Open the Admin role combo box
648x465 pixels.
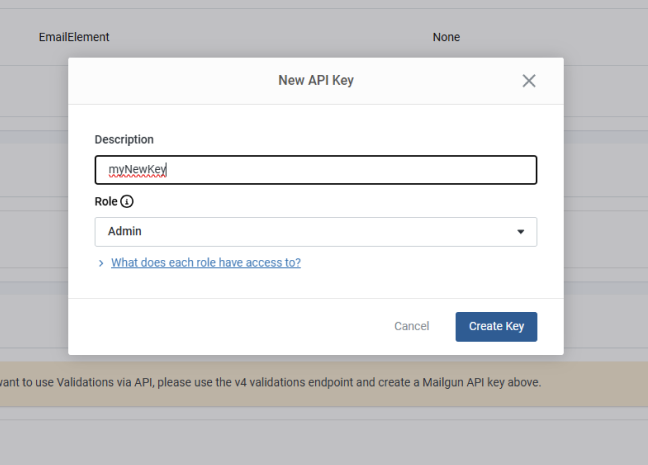pos(316,232)
